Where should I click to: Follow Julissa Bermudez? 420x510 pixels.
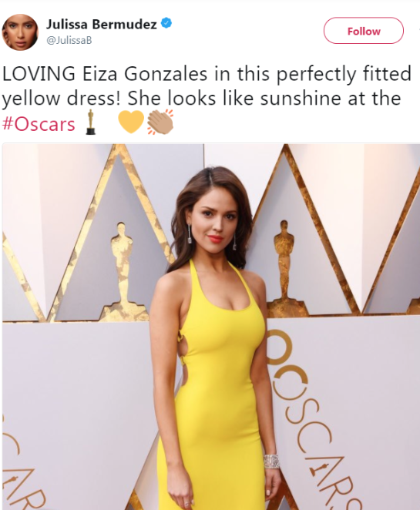coord(364,31)
